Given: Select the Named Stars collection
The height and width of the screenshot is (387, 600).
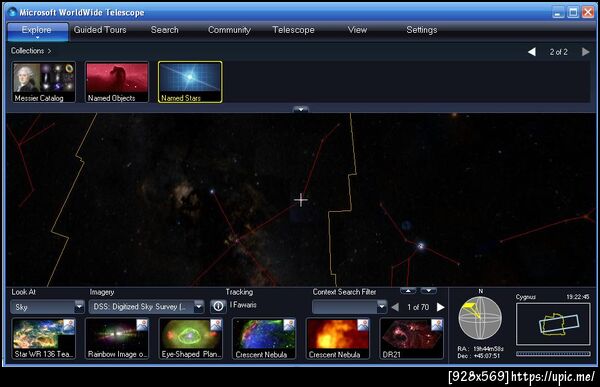Looking at the screenshot, I should pos(190,82).
